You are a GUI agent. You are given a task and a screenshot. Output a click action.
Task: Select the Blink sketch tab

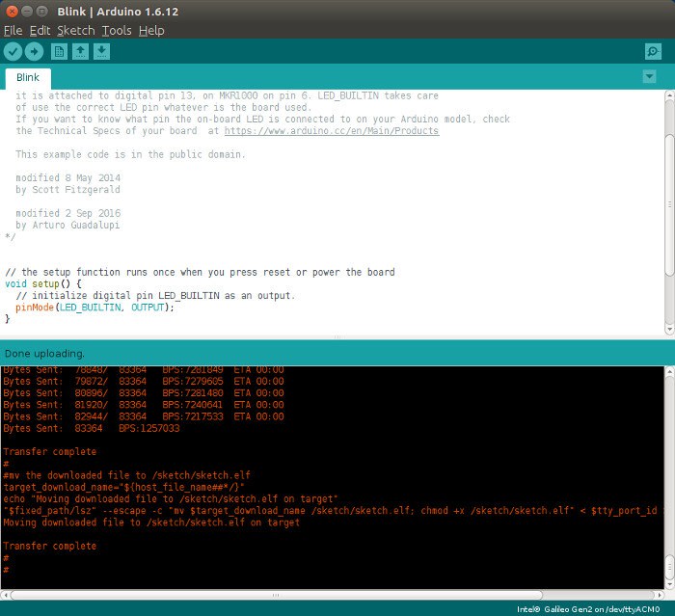point(28,78)
